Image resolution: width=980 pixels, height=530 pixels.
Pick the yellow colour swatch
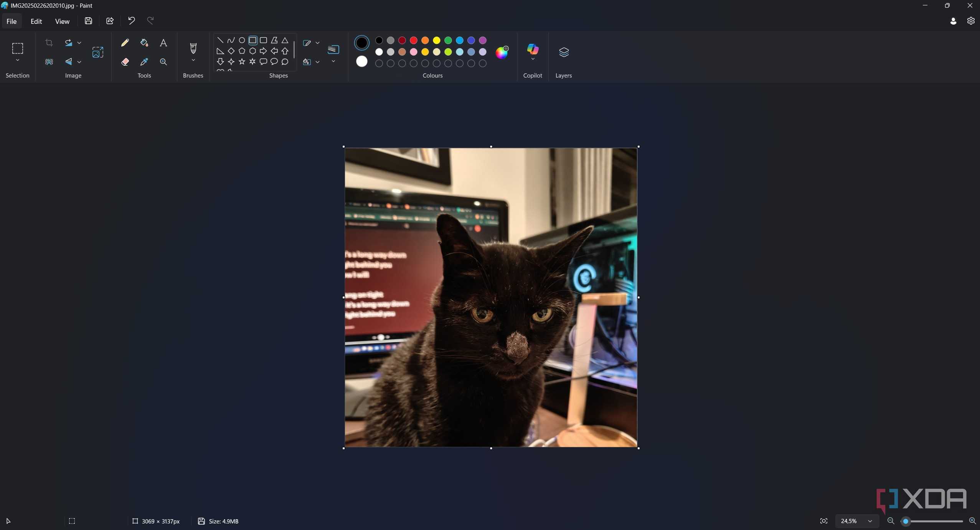click(x=436, y=40)
